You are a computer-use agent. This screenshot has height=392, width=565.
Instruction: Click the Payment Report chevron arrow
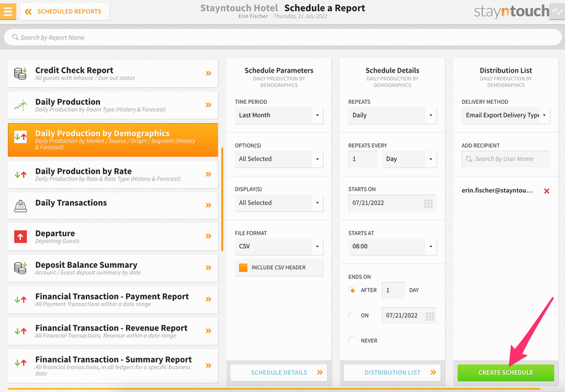(x=208, y=299)
